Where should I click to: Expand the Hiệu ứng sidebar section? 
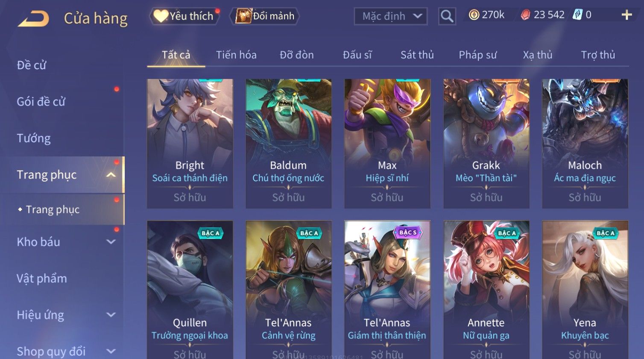[x=111, y=315]
